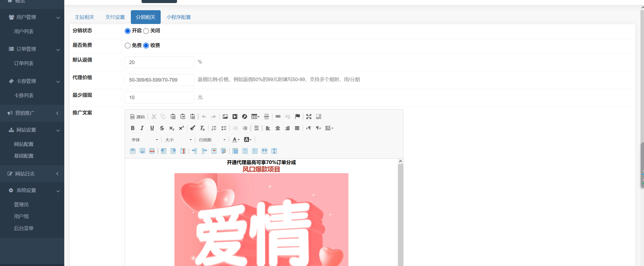The width and height of the screenshot is (644, 266).
Task: Click the Insert Image editor icon
Action: click(x=225, y=117)
